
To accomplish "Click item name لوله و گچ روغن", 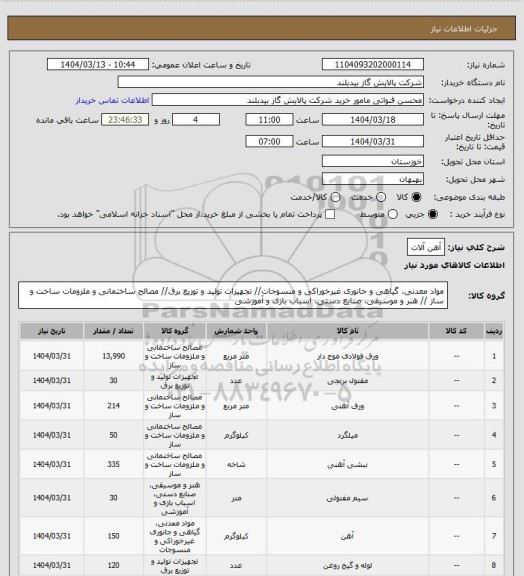I will 347,566.
